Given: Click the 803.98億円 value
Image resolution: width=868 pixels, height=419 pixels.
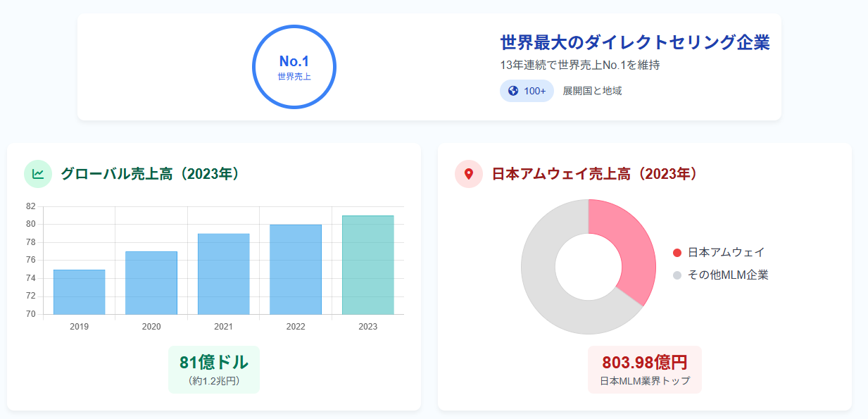Looking at the screenshot, I should tap(645, 362).
